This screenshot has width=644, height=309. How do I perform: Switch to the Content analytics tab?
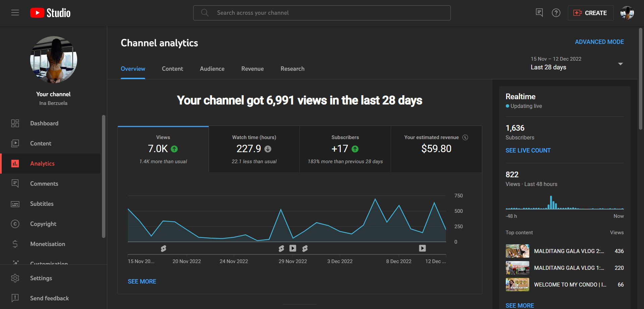point(172,69)
